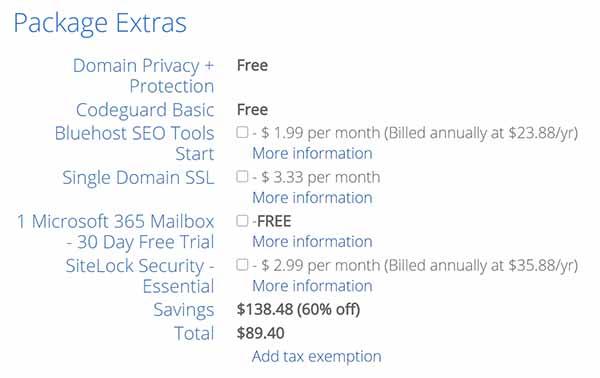Image resolution: width=600 pixels, height=378 pixels.
Task: Click the $138.48 (60% off) savings amount
Action: pyautogui.click(x=298, y=309)
